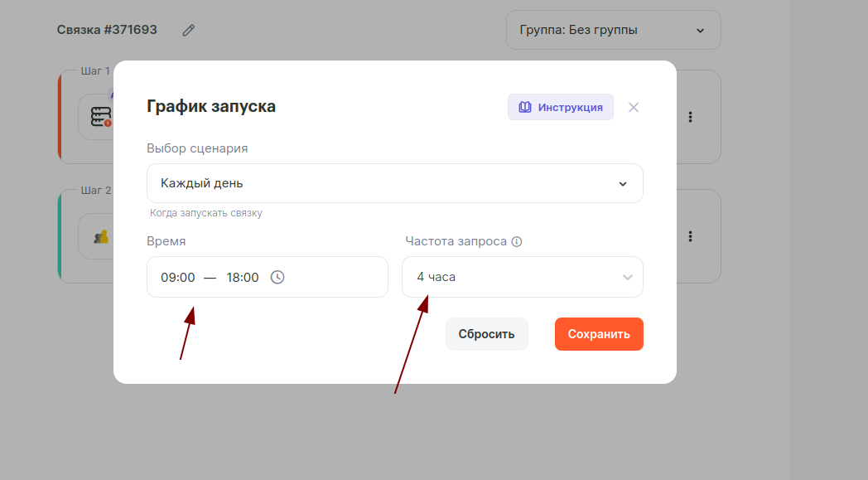Image resolution: width=868 pixels, height=480 pixels.
Task: Click the Шаг 1 database icon
Action: coord(100,119)
